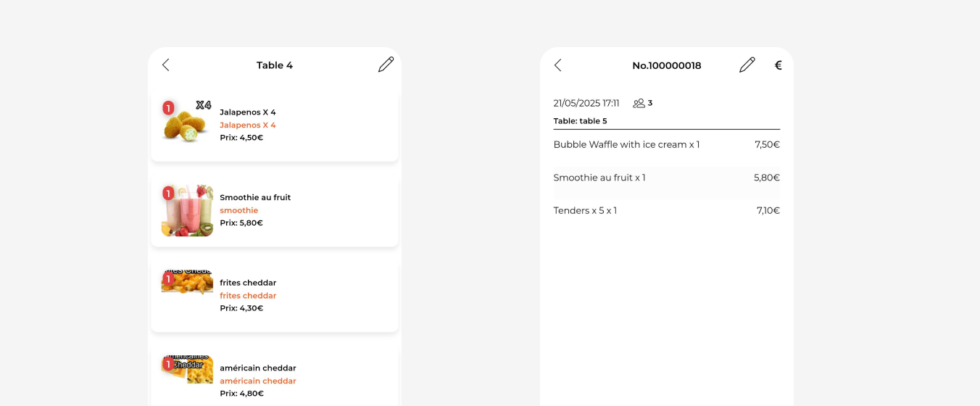Tap the quantity badge on Smoothie
The image size is (980, 406).
coord(168,194)
